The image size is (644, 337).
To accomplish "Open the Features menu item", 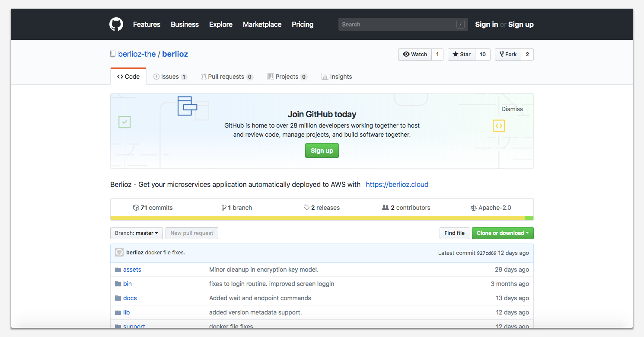I will click(147, 24).
